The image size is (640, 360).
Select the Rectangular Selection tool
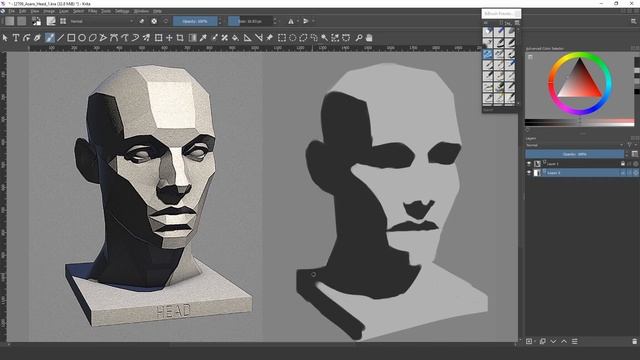(x=282, y=38)
